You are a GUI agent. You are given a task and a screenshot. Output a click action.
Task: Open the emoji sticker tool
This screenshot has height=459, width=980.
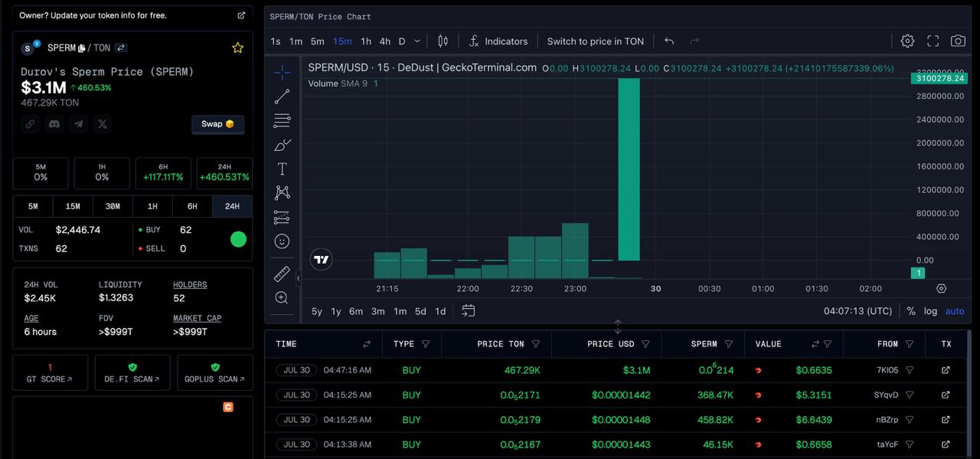coord(282,241)
